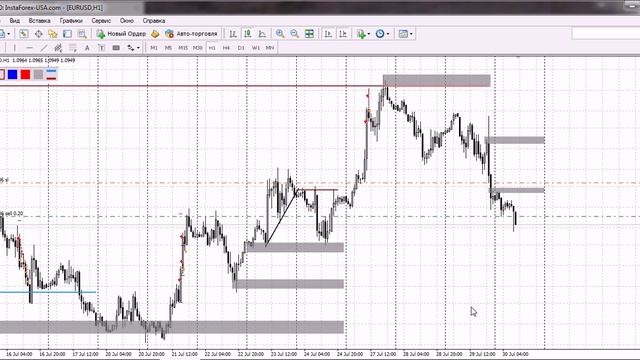Open the Сервис menu
Image resolution: width=640 pixels, height=360 pixels.
coord(101,20)
